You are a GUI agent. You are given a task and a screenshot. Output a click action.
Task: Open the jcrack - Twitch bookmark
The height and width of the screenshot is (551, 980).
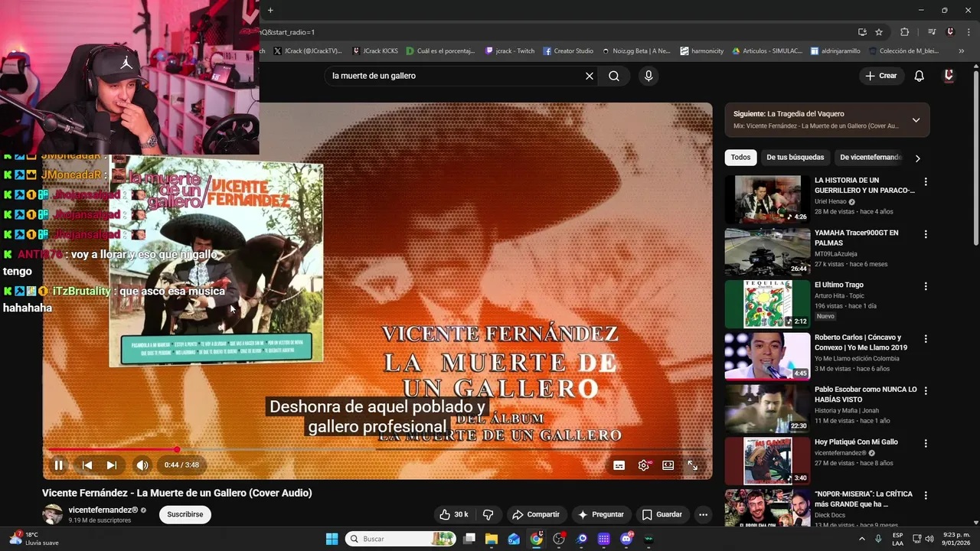(510, 51)
